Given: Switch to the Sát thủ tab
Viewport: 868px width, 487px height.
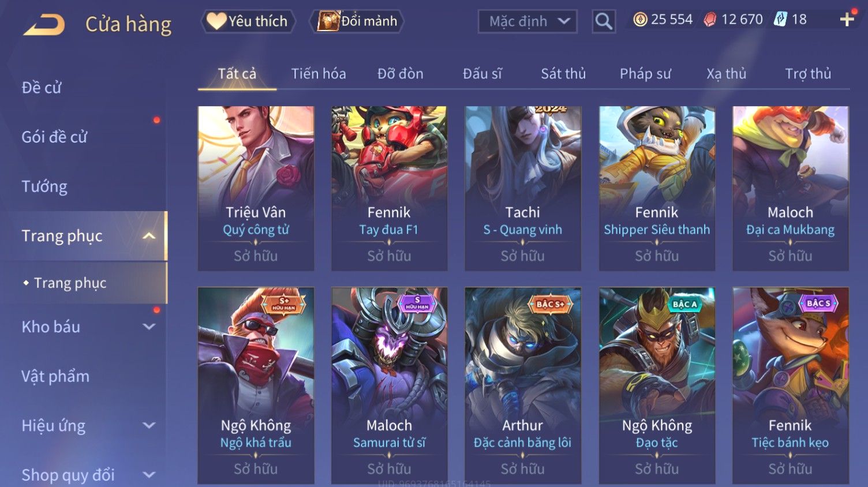Looking at the screenshot, I should point(563,74).
